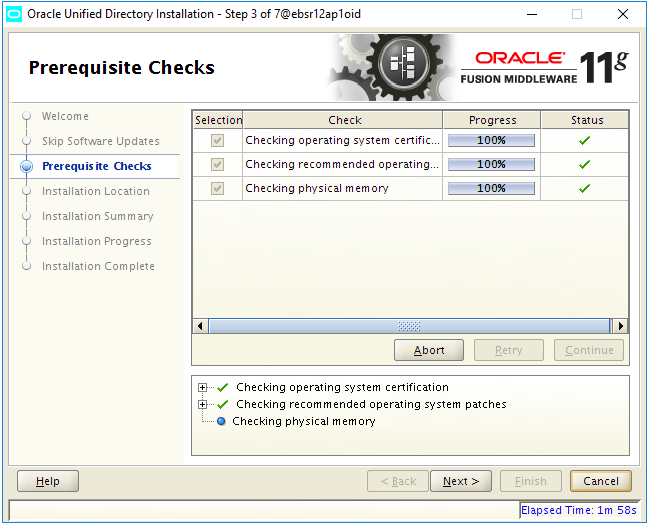The image size is (649, 524).
Task: Click left arrow of horizontal scrollbar
Action: [201, 326]
